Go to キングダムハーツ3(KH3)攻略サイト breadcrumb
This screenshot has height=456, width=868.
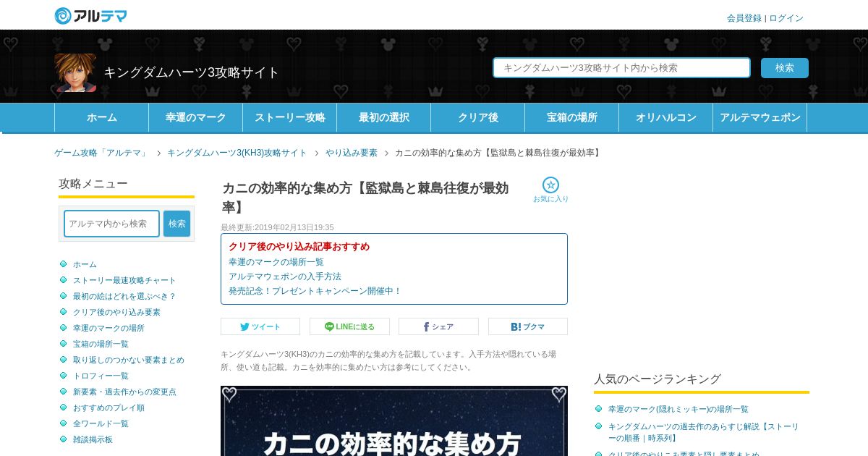click(237, 153)
